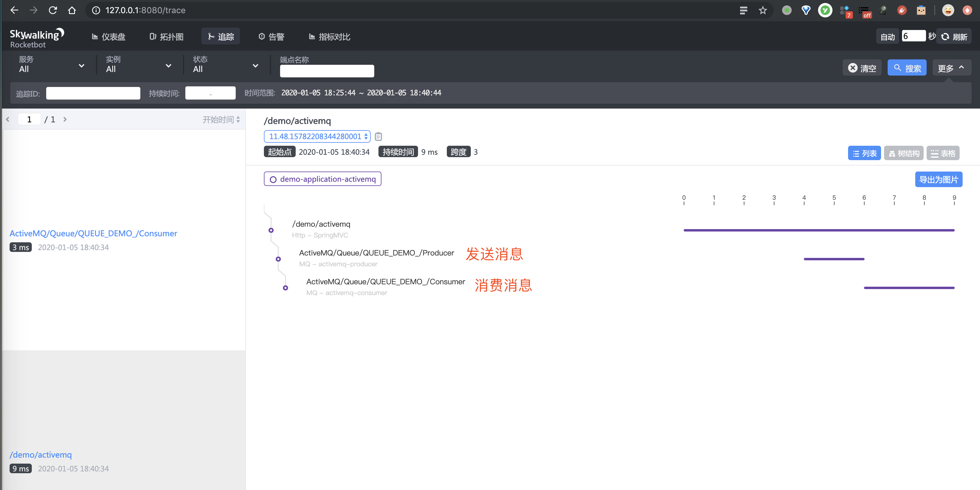Open the 服务 service dropdown
The width and height of the screenshot is (980, 490).
tap(51, 65)
